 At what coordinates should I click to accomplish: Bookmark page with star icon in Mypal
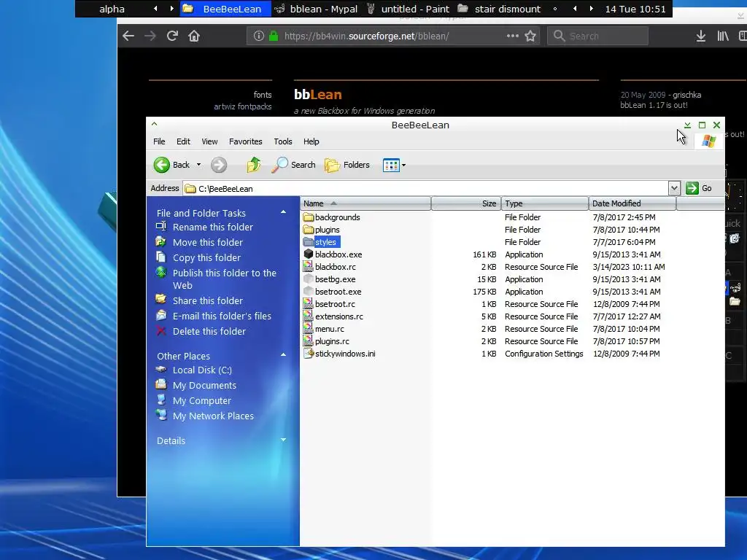[x=530, y=36]
